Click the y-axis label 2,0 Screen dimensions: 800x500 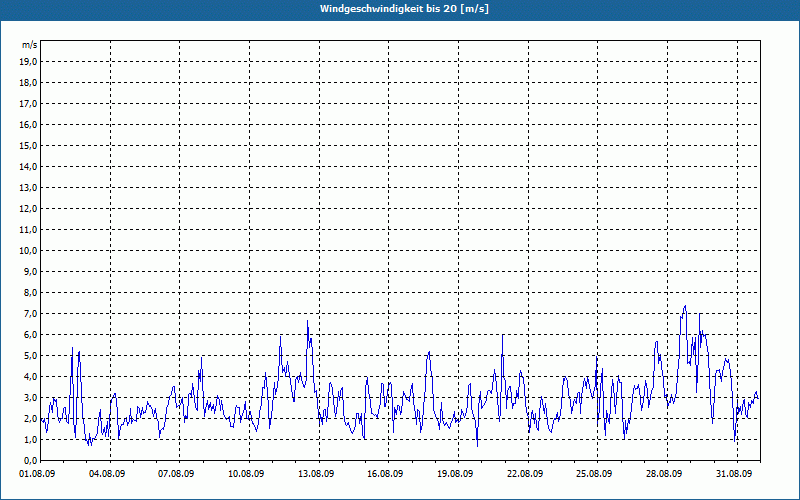tap(31, 419)
